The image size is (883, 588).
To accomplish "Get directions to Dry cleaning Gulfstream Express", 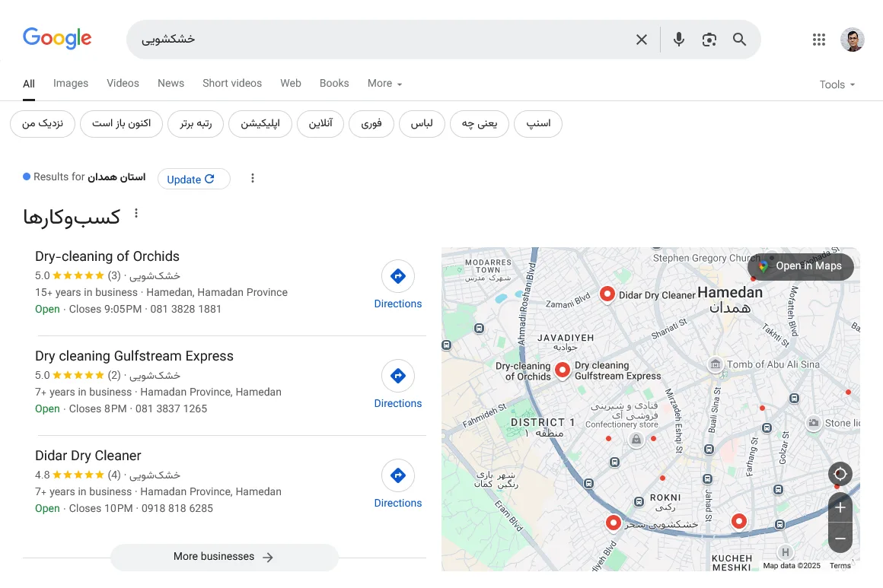I will (397, 384).
